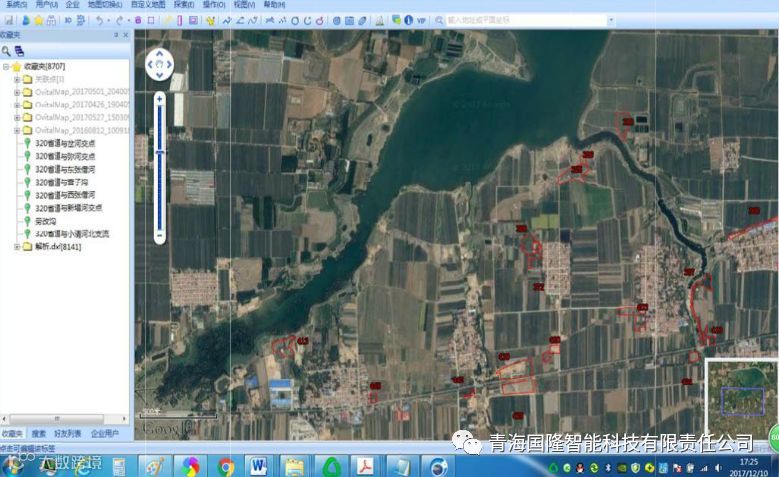Open the 视图 menu
Viewport: 779px width, 477px height.
coord(244,4)
